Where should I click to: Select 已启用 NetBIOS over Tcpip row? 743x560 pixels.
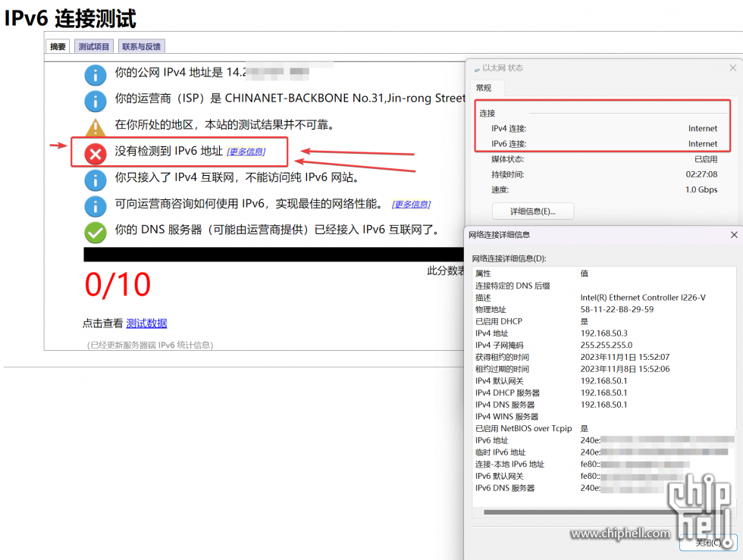pos(604,428)
